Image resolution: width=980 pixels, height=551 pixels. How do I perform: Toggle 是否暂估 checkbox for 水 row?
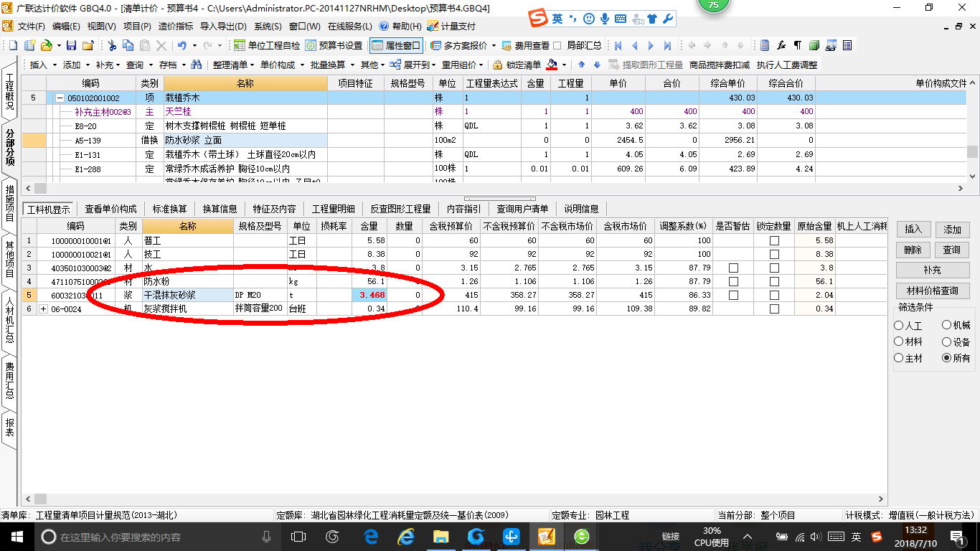click(733, 268)
